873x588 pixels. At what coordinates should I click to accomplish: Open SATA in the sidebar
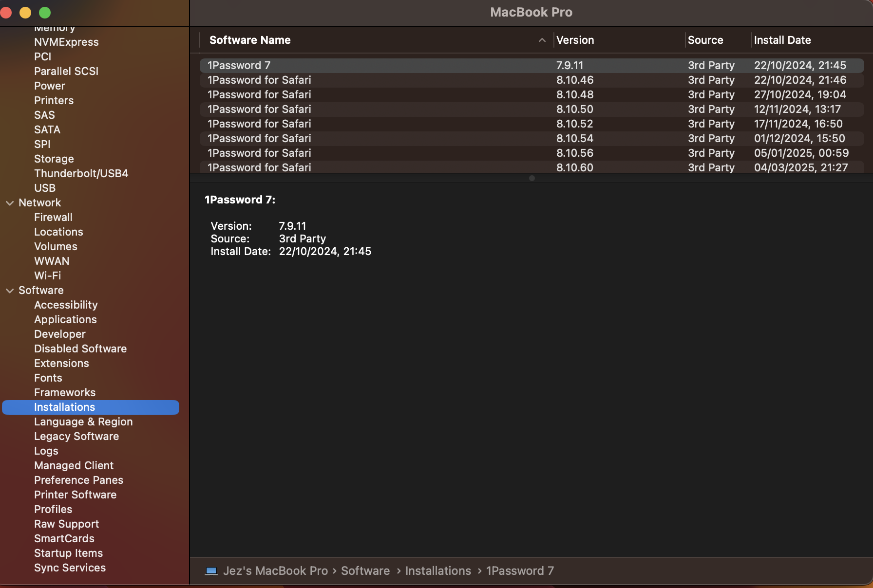(47, 130)
